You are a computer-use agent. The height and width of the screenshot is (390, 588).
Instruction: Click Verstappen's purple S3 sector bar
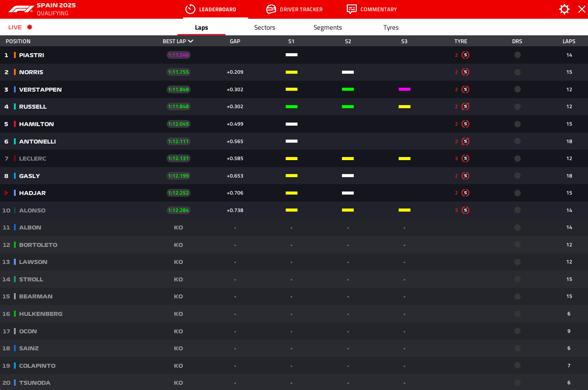tap(404, 89)
